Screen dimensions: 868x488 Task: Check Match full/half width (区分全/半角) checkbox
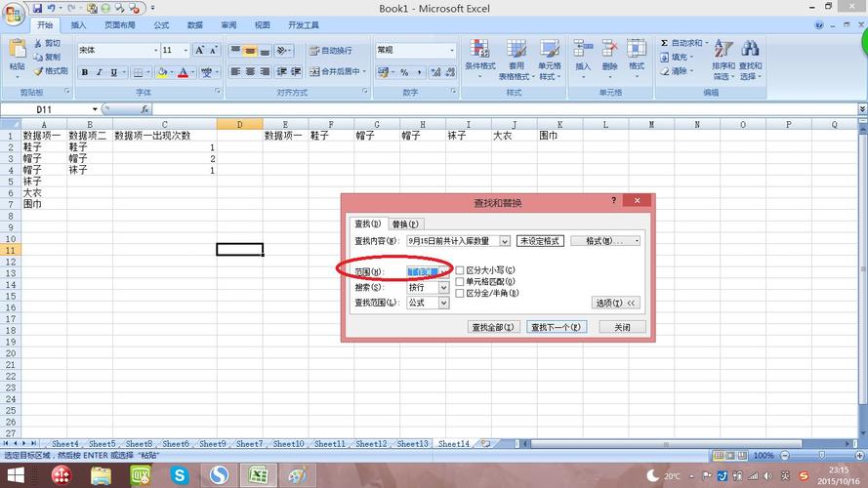pos(460,293)
